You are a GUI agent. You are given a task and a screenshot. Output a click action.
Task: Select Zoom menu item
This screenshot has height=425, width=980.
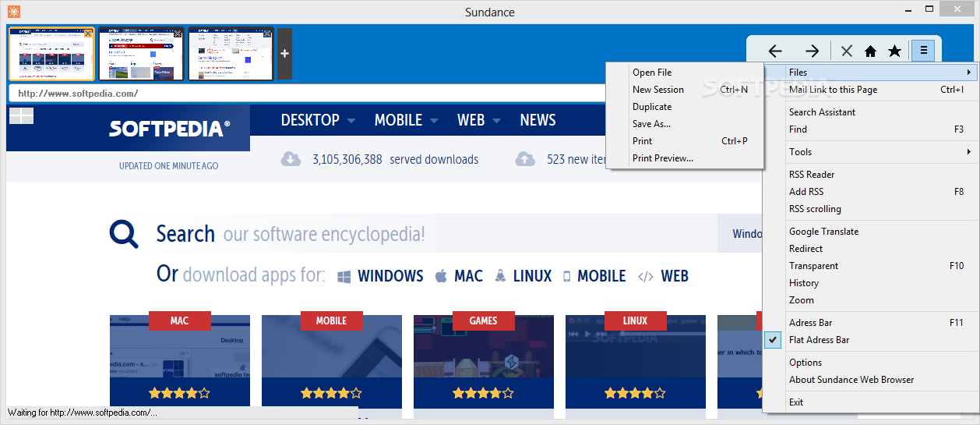(x=870, y=300)
